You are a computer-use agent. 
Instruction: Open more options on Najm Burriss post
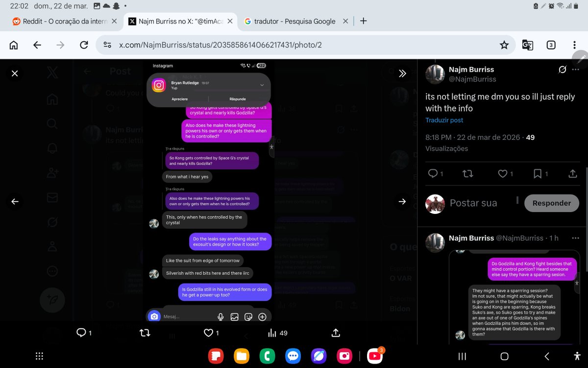(575, 69)
